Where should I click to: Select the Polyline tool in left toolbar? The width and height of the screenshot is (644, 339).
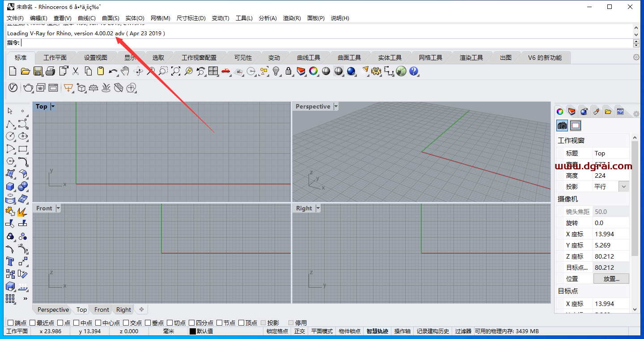coord(10,124)
